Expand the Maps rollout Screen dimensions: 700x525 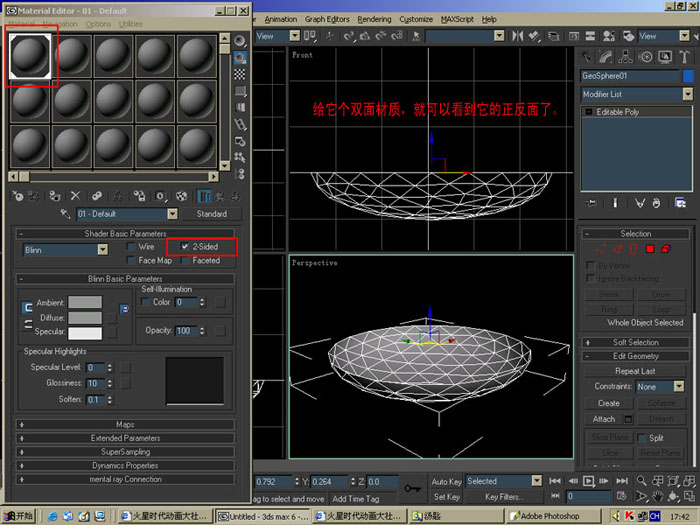125,424
